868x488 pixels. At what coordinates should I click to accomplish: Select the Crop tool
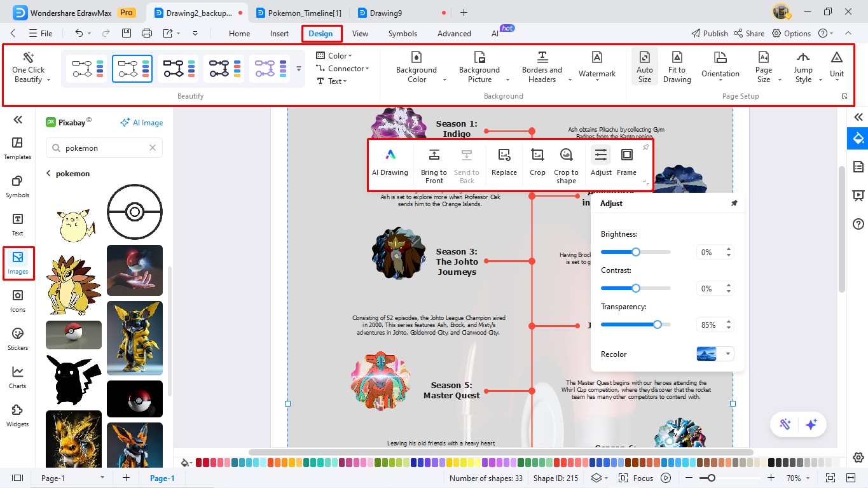[537, 163]
